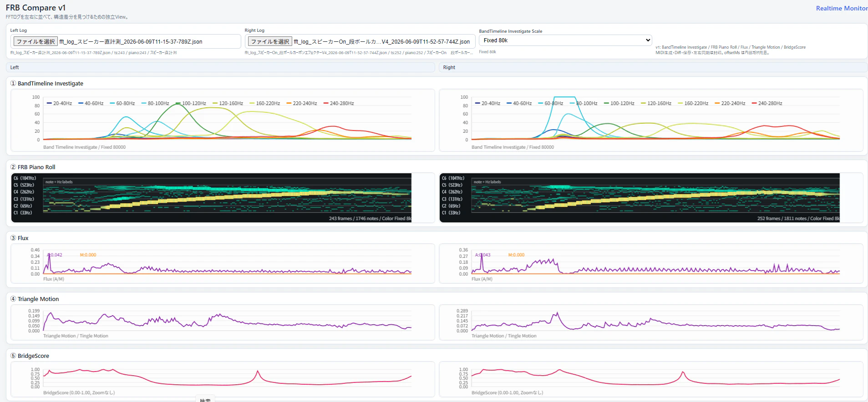
Task: Toggle 240-280Hz legend in right chart
Action: tap(767, 103)
